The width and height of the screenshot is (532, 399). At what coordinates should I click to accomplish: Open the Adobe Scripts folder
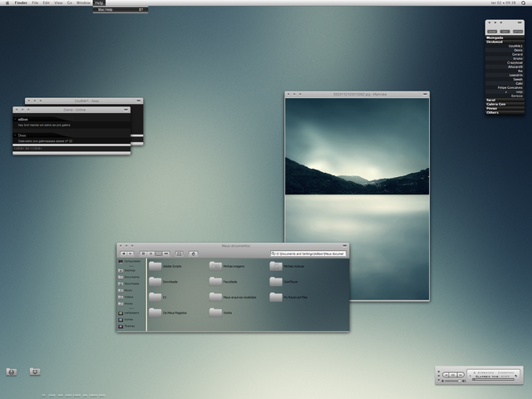click(x=155, y=266)
